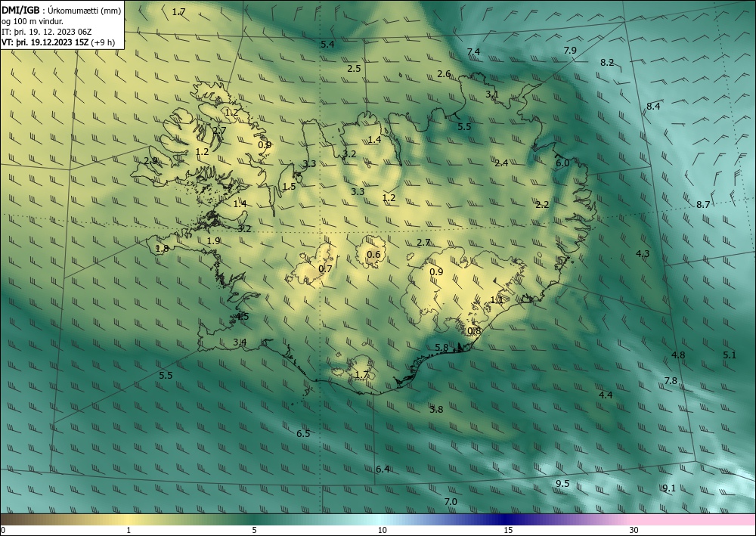Viewport: 756px width, 536px height.
Task: Select the value 6.0 on the map
Action: 562,163
